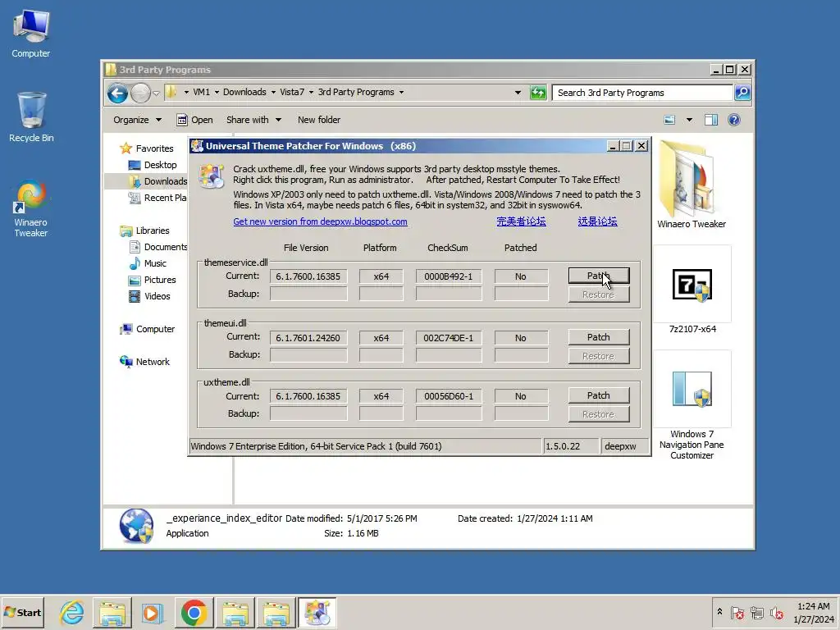The height and width of the screenshot is (630, 840).
Task: Click the Explorer back arrow button
Action: pos(117,93)
